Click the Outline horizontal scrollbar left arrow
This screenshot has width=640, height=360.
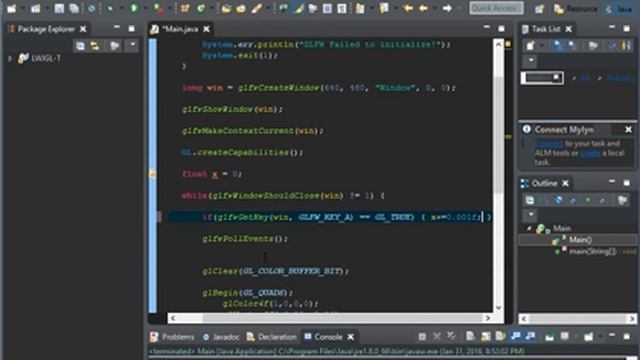[524, 318]
